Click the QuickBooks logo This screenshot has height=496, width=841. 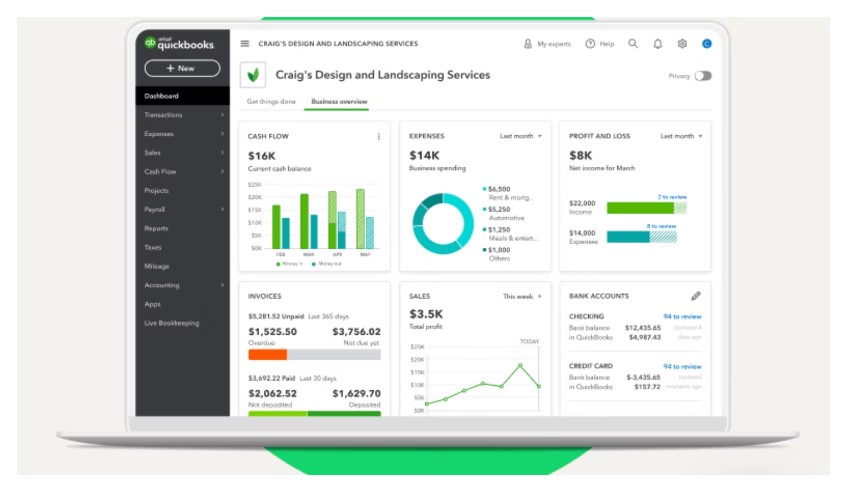click(x=179, y=43)
